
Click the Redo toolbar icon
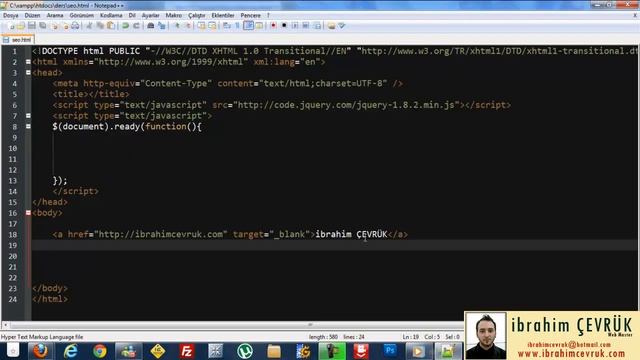click(x=136, y=26)
